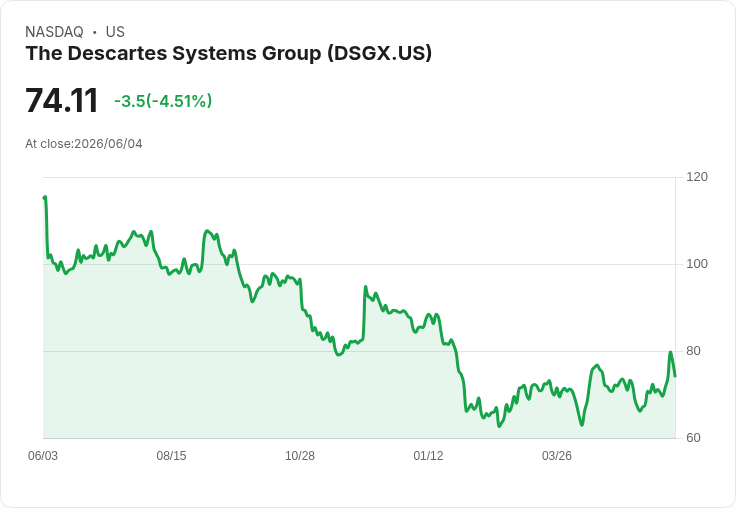Click the -3.5(-4.51%) change indicator
The height and width of the screenshot is (508, 736).
click(x=163, y=101)
